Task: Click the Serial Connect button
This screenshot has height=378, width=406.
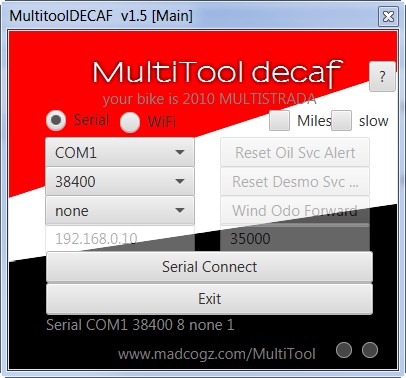Action: [x=209, y=267]
